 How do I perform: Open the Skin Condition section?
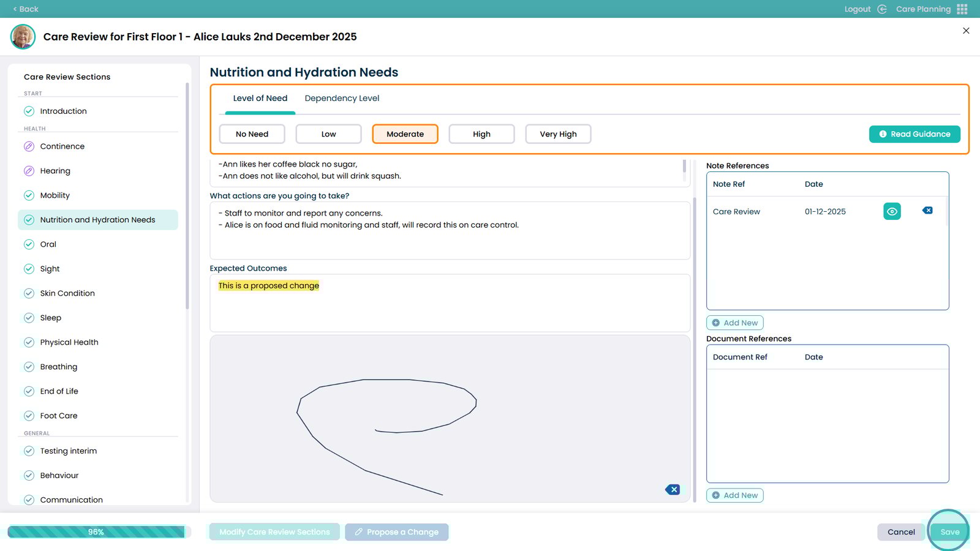(x=67, y=293)
